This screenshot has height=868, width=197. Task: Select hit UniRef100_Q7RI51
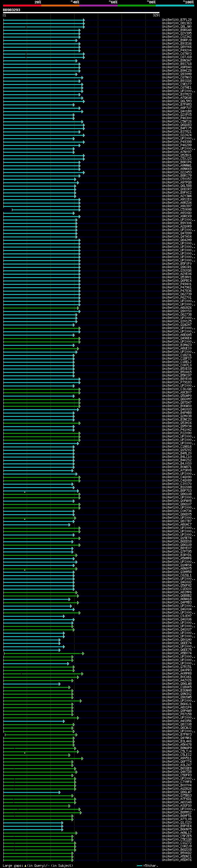click(177, 667)
